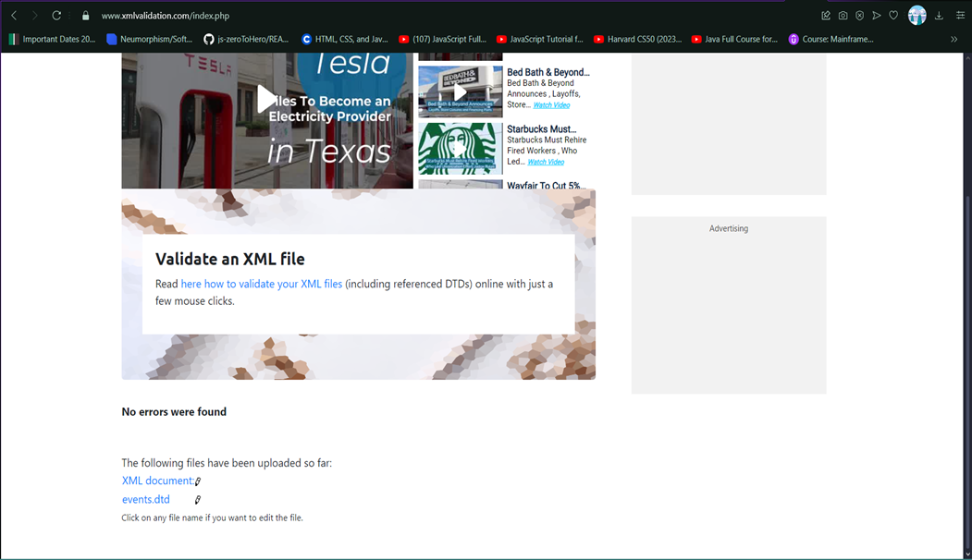Open the XML document file link
Viewport: 972px width, 560px height.
point(157,481)
